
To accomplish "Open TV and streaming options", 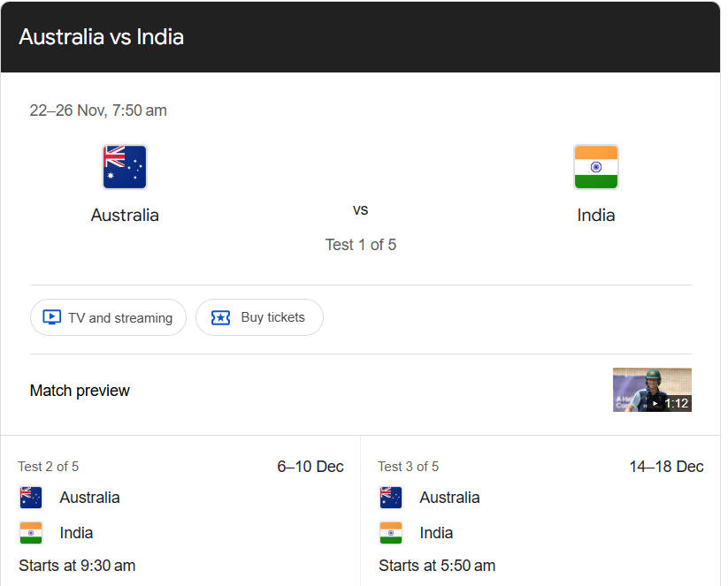I will [108, 317].
